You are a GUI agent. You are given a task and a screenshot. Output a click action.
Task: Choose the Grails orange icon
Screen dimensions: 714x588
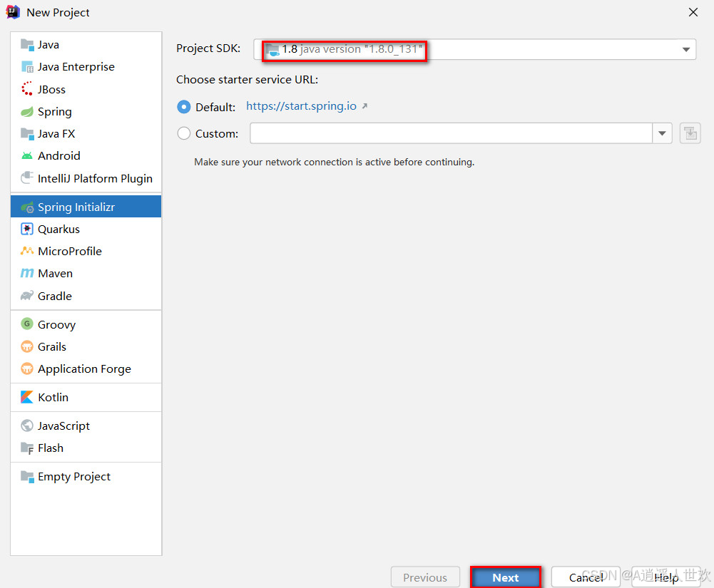click(27, 346)
